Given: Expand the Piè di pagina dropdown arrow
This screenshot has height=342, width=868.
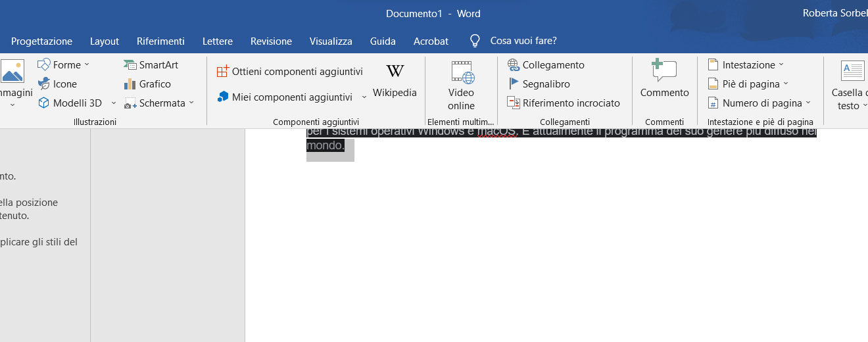Looking at the screenshot, I should click(785, 84).
